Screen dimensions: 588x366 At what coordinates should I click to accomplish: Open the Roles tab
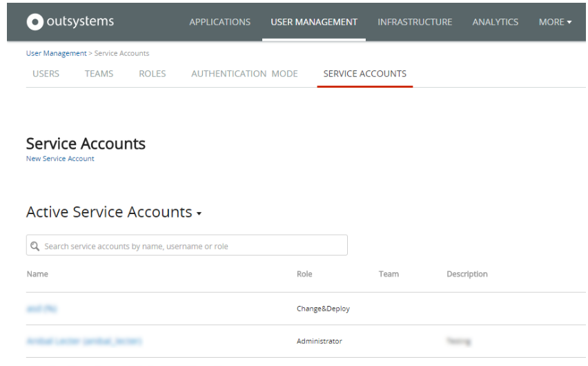coord(153,74)
